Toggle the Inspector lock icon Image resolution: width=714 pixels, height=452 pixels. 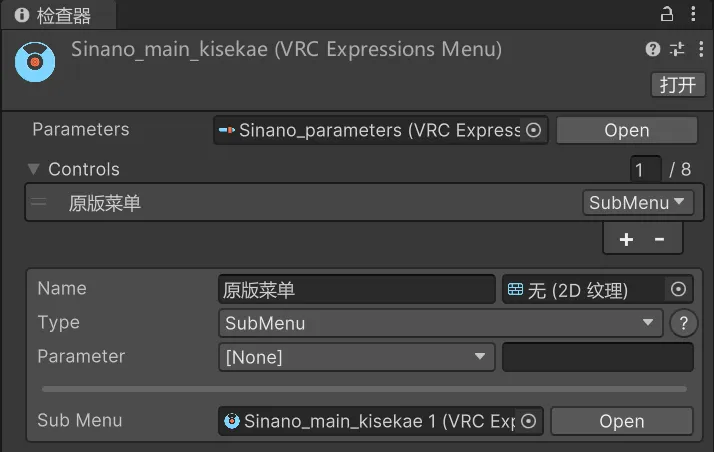667,14
